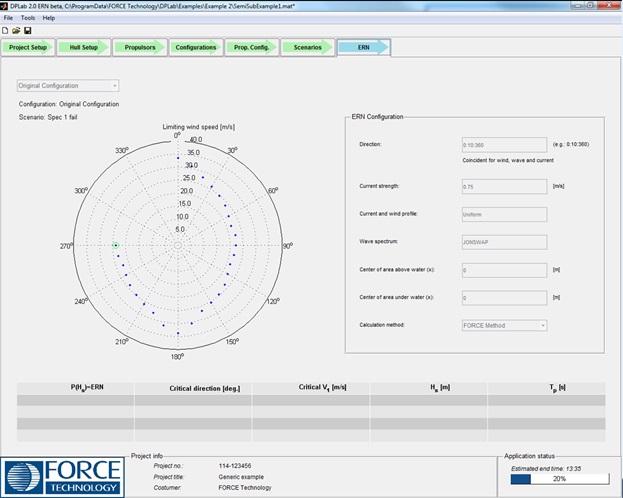Click the Open folder icon
This screenshot has height=498, width=623.
[16, 31]
